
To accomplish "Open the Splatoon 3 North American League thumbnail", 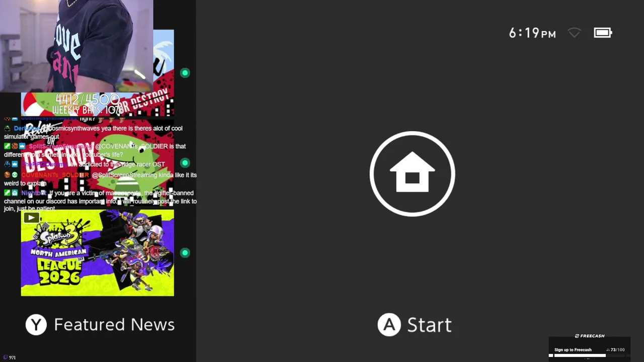I will [98, 253].
